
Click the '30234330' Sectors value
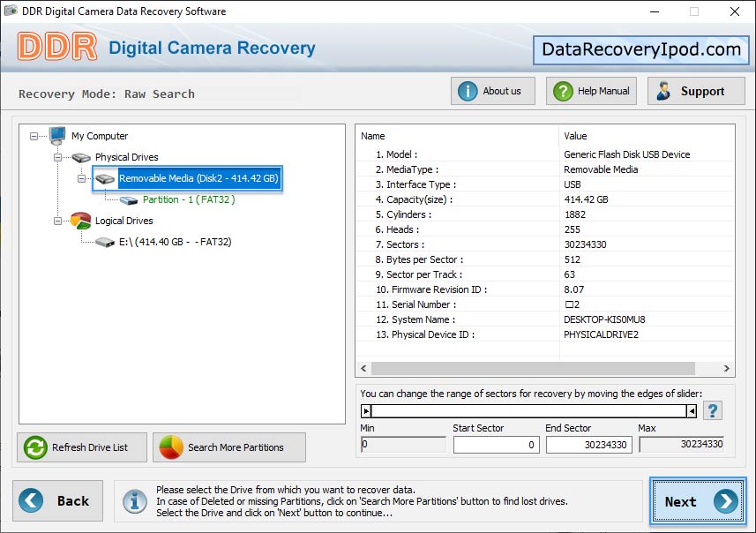(x=586, y=244)
